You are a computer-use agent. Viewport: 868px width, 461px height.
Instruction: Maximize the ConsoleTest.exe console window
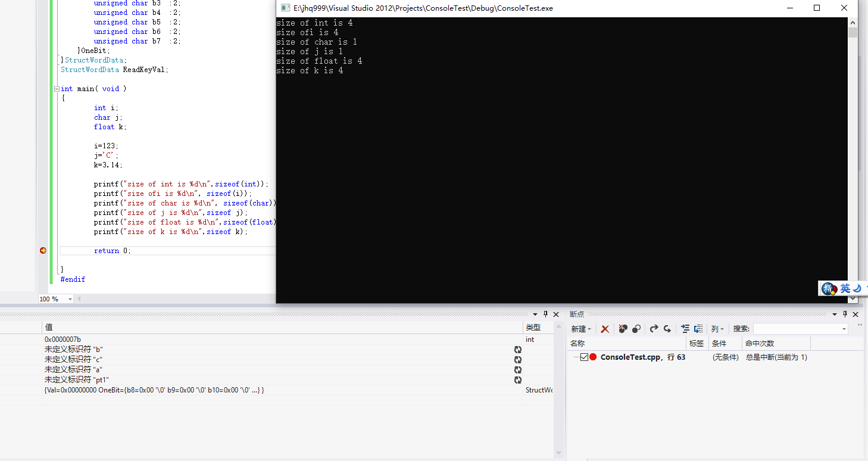(817, 8)
